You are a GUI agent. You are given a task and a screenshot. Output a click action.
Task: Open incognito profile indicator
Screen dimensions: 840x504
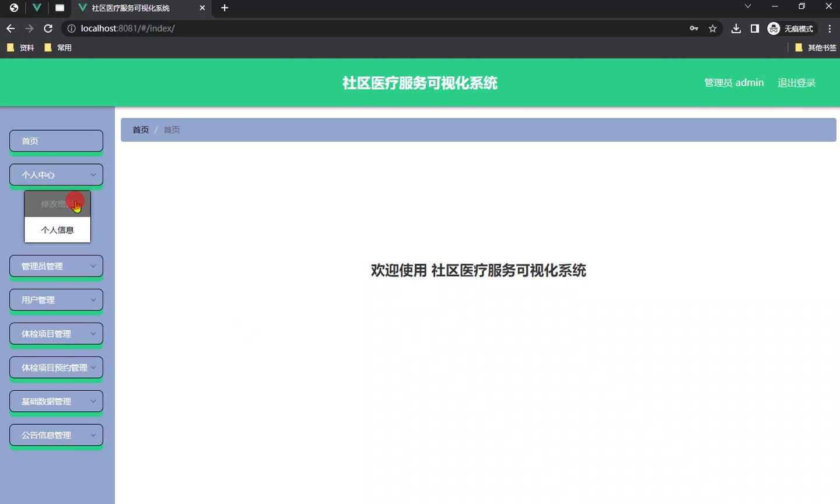(x=791, y=29)
